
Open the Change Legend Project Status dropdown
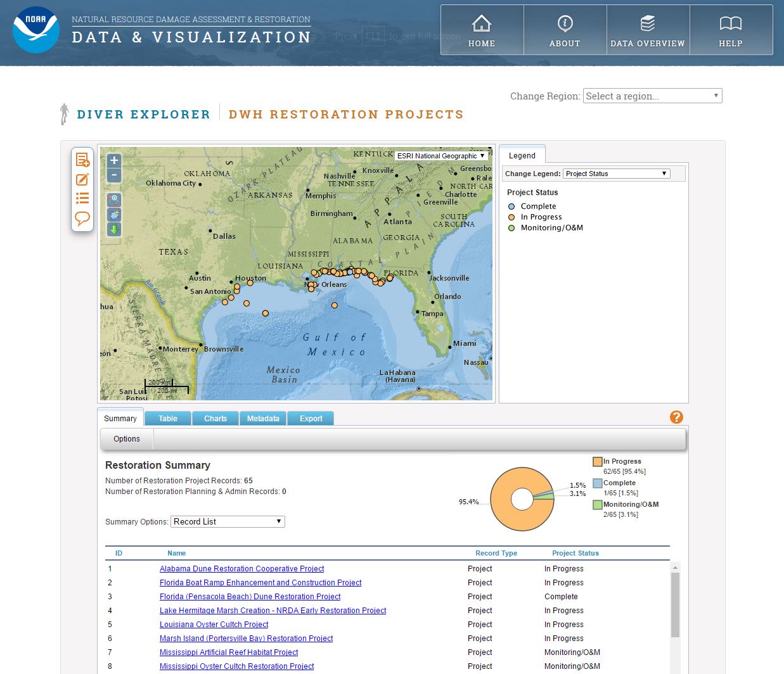617,174
